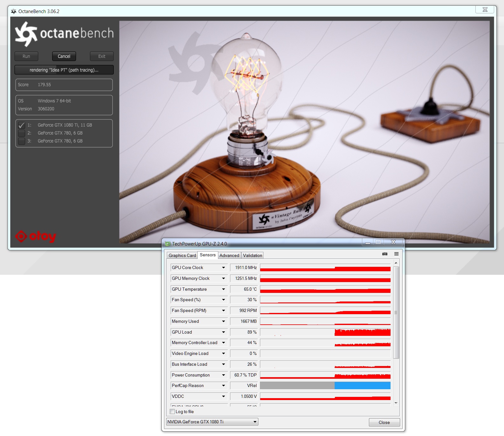Switch to the Graphics Card tab
504x436 pixels.
(182, 255)
